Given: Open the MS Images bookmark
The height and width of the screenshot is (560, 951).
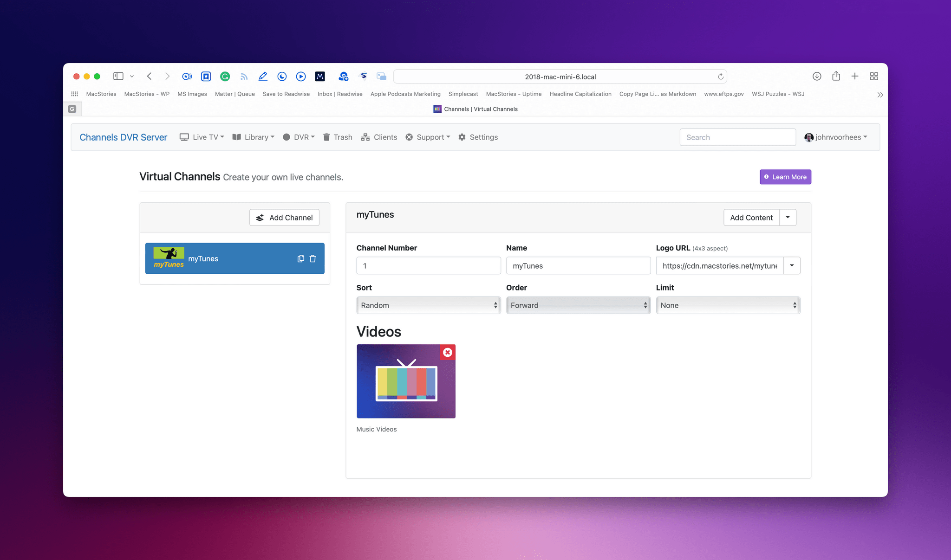Looking at the screenshot, I should (192, 94).
